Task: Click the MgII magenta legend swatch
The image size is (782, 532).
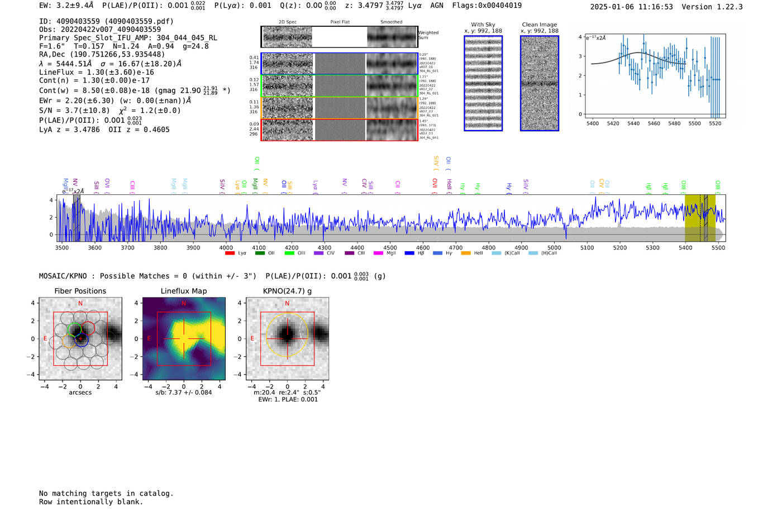Action: tap(378, 253)
